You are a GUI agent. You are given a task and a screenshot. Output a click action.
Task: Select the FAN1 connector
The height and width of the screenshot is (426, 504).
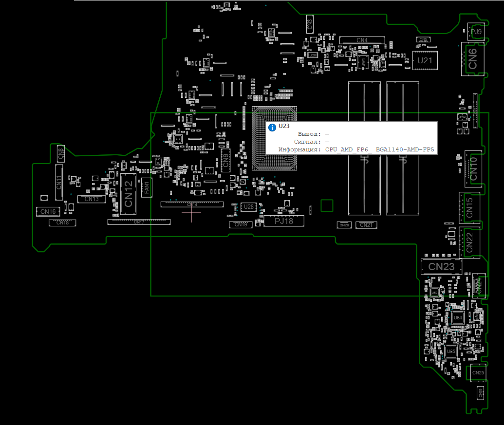[147, 187]
